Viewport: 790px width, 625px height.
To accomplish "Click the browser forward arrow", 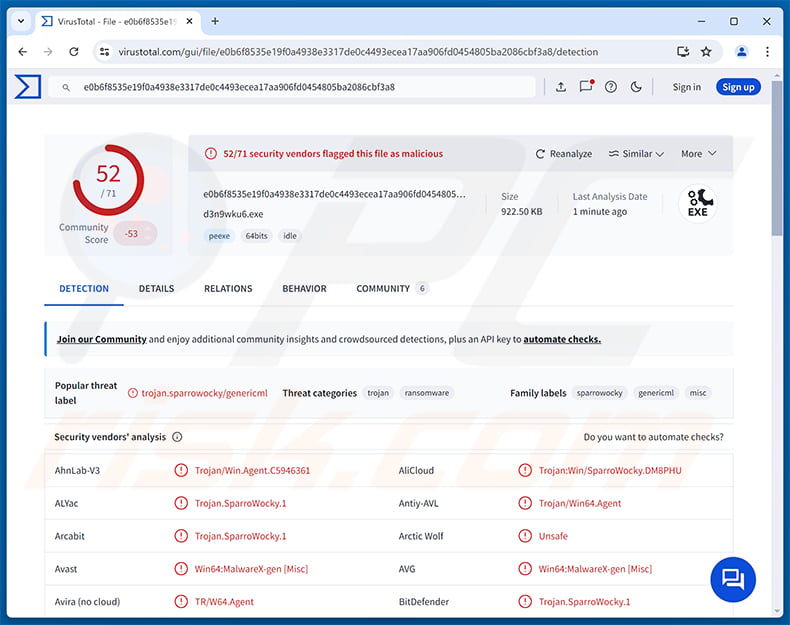I will click(x=48, y=51).
